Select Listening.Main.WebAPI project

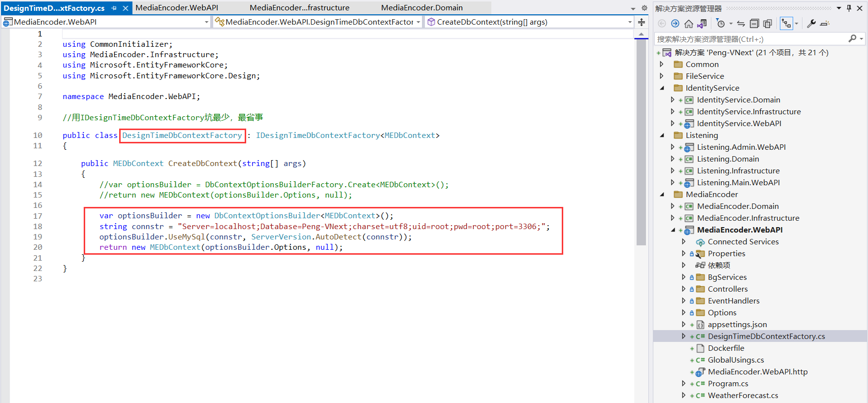(x=738, y=182)
